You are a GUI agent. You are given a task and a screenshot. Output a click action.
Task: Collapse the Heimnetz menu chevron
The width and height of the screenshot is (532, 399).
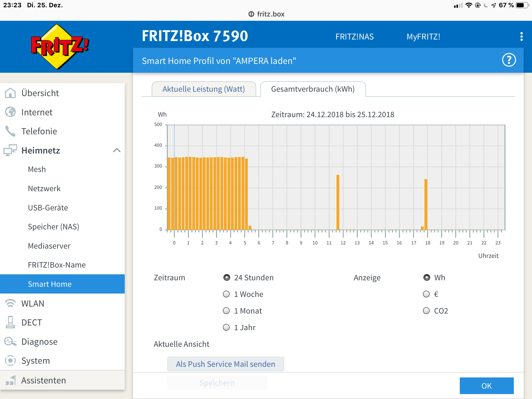117,150
